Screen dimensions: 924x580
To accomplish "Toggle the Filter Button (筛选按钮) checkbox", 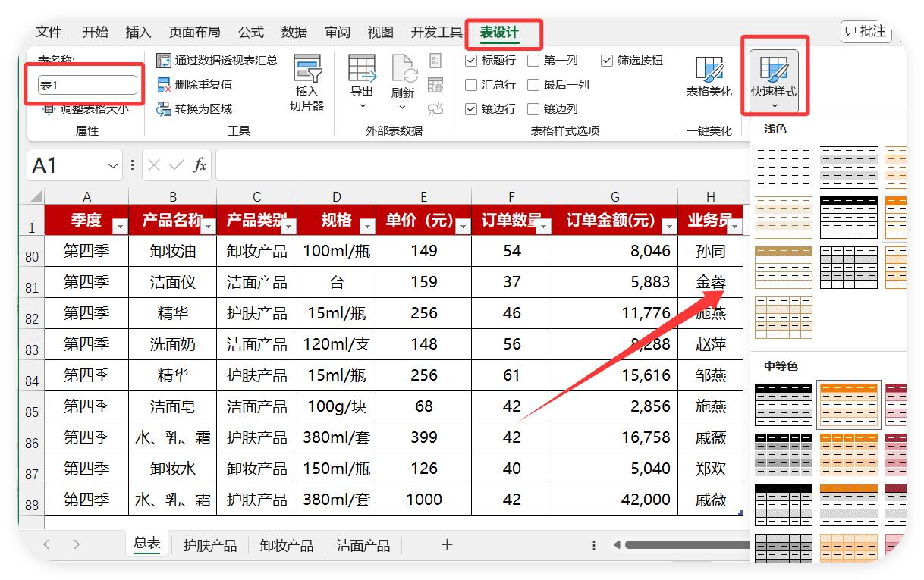I will tap(607, 61).
